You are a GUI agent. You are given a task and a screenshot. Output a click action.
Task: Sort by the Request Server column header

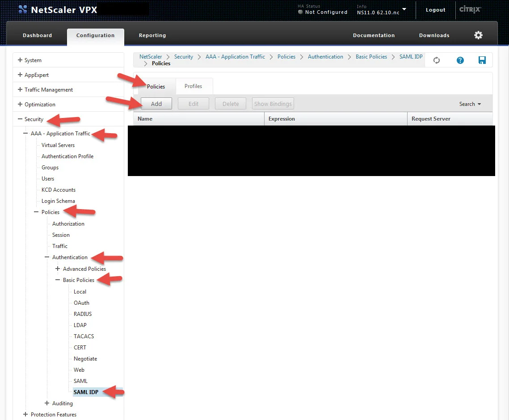450,119
